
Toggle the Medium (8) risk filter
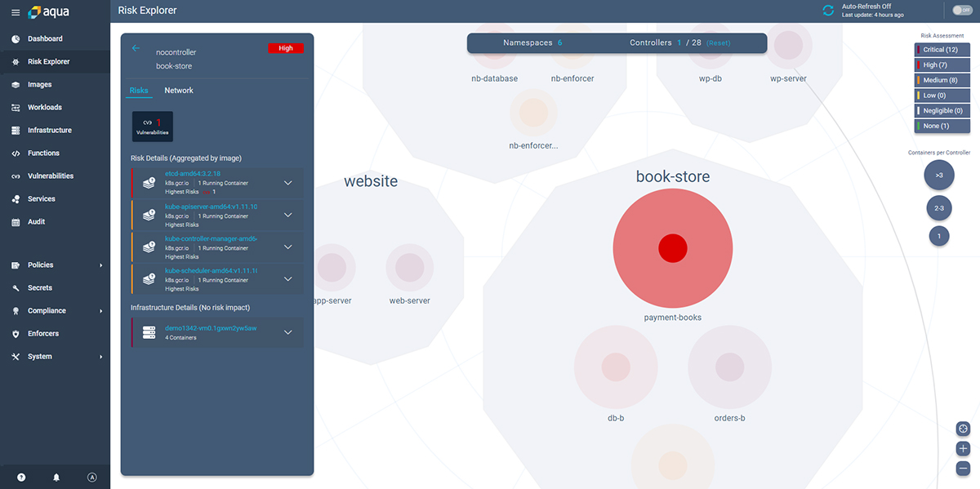(x=942, y=80)
